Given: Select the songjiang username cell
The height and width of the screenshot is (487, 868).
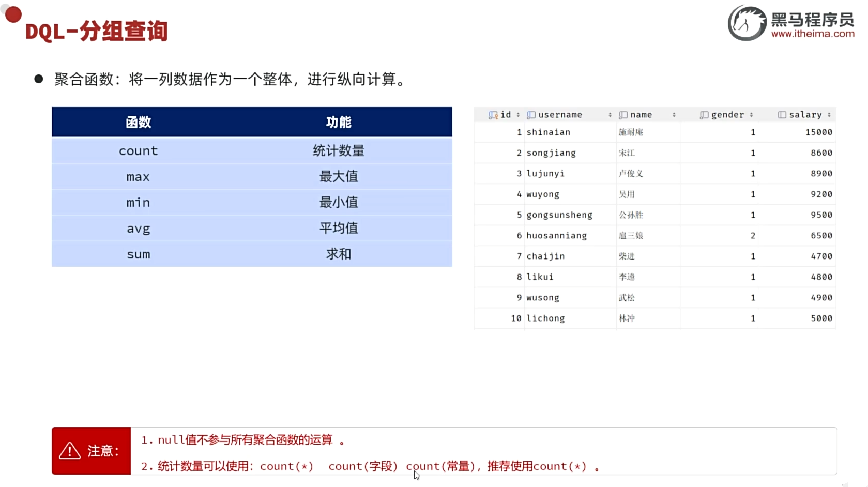Looking at the screenshot, I should (x=570, y=153).
